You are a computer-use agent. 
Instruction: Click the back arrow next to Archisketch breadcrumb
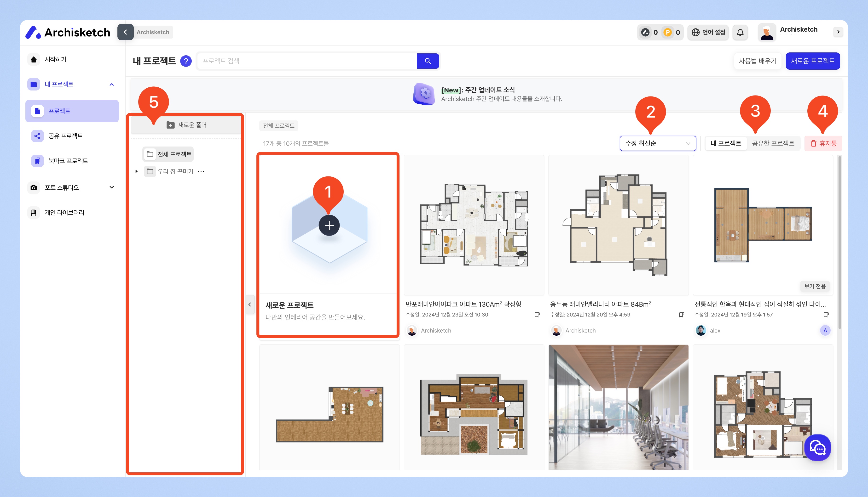[125, 32]
